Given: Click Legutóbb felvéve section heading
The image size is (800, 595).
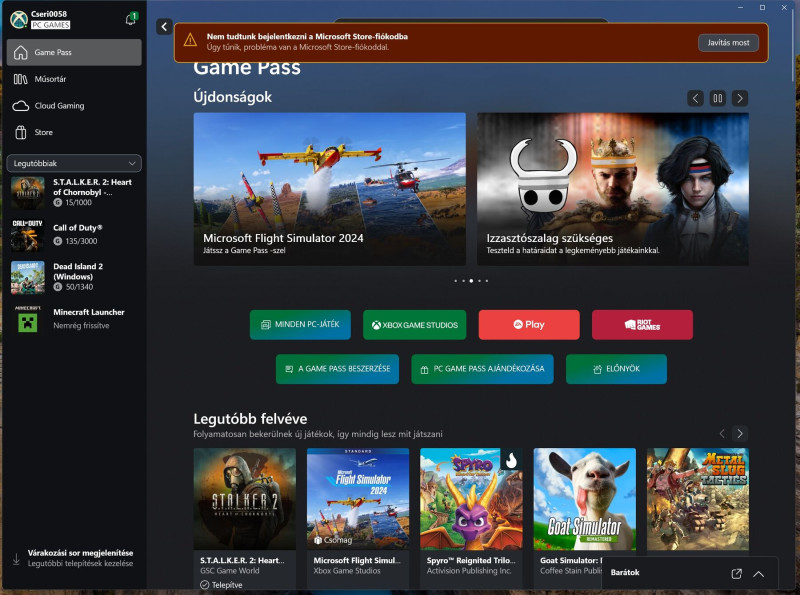Looking at the screenshot, I should pyautogui.click(x=251, y=419).
